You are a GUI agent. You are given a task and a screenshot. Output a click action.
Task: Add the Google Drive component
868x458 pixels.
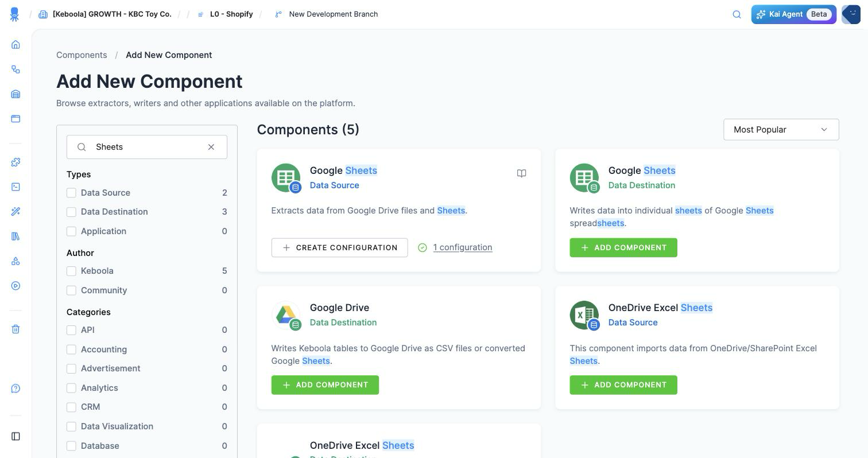pos(325,385)
